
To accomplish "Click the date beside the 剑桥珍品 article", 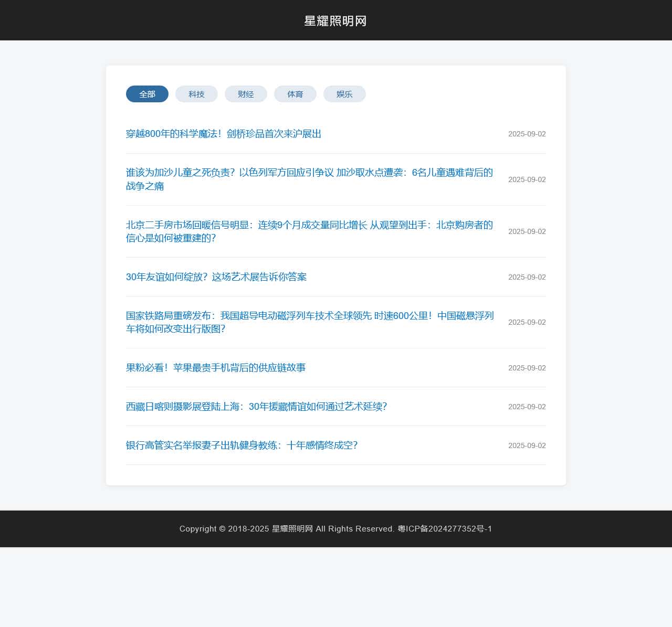I will (527, 134).
